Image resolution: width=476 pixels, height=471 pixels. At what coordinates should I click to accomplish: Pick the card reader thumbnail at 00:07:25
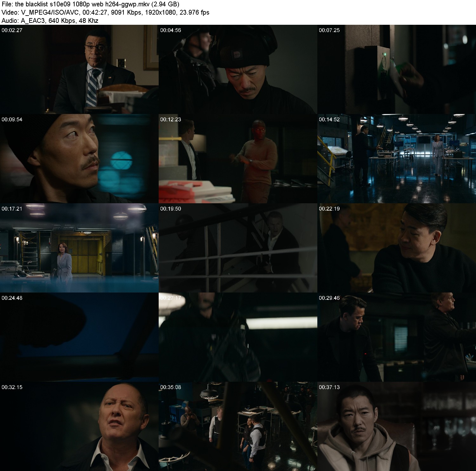[397, 69]
